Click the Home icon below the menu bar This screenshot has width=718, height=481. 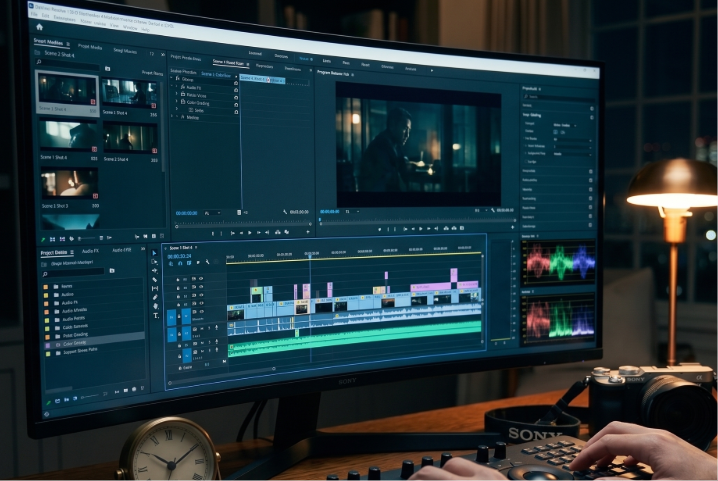point(39,27)
